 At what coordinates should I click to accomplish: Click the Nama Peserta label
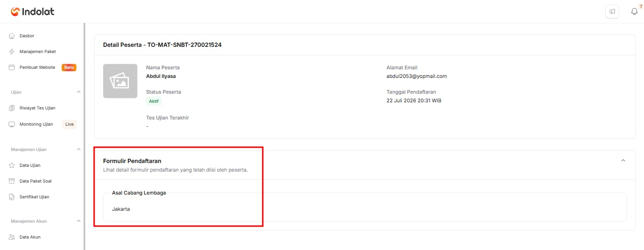click(163, 67)
